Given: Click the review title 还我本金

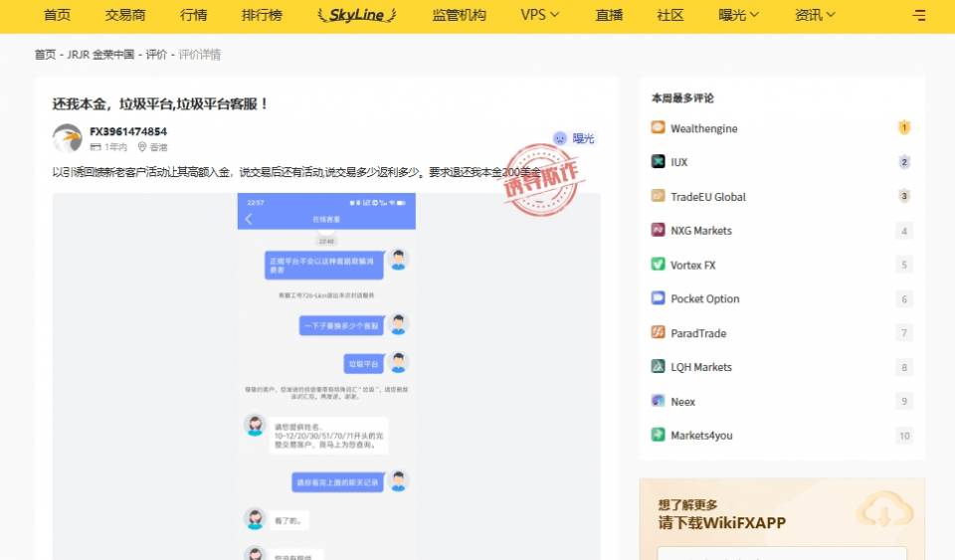Looking at the screenshot, I should (x=159, y=104).
